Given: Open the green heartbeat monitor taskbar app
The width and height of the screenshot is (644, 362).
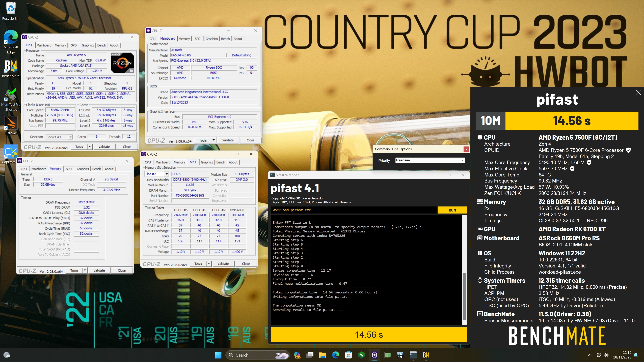Looking at the screenshot, I should coord(362,355).
